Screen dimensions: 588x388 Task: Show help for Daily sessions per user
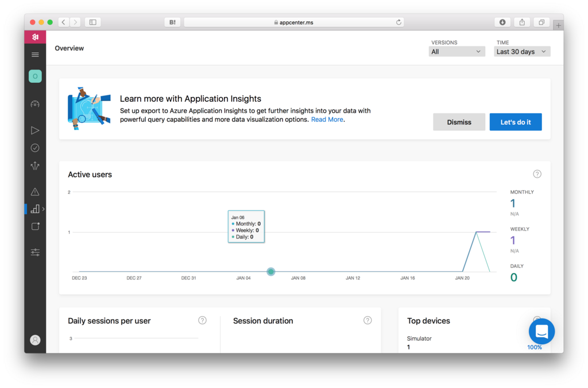click(x=202, y=320)
